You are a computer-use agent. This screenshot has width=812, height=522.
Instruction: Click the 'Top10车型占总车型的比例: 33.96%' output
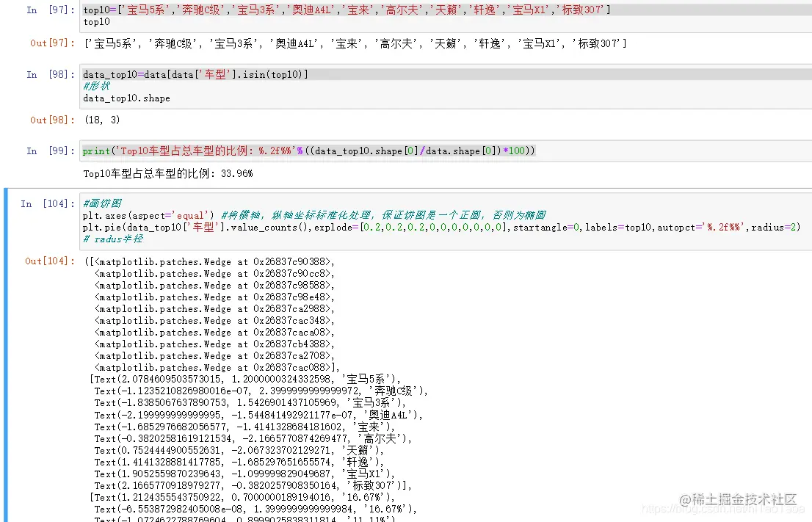[168, 173]
